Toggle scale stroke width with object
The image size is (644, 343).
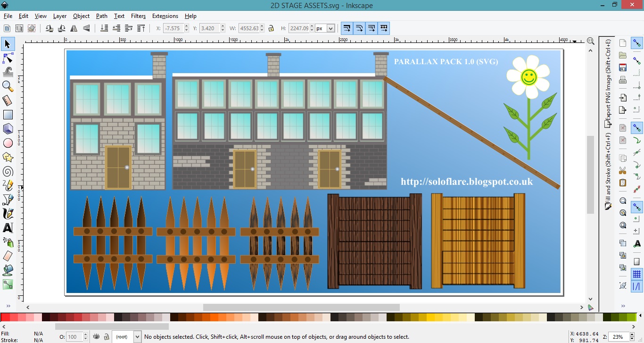[347, 28]
